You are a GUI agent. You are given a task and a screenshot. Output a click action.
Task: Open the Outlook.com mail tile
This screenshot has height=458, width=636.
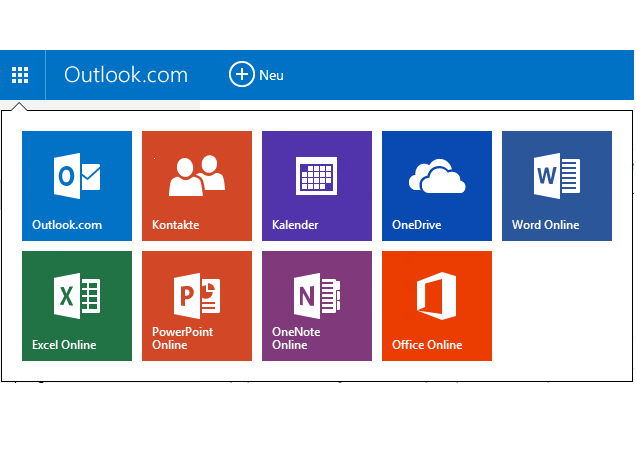[x=77, y=186]
